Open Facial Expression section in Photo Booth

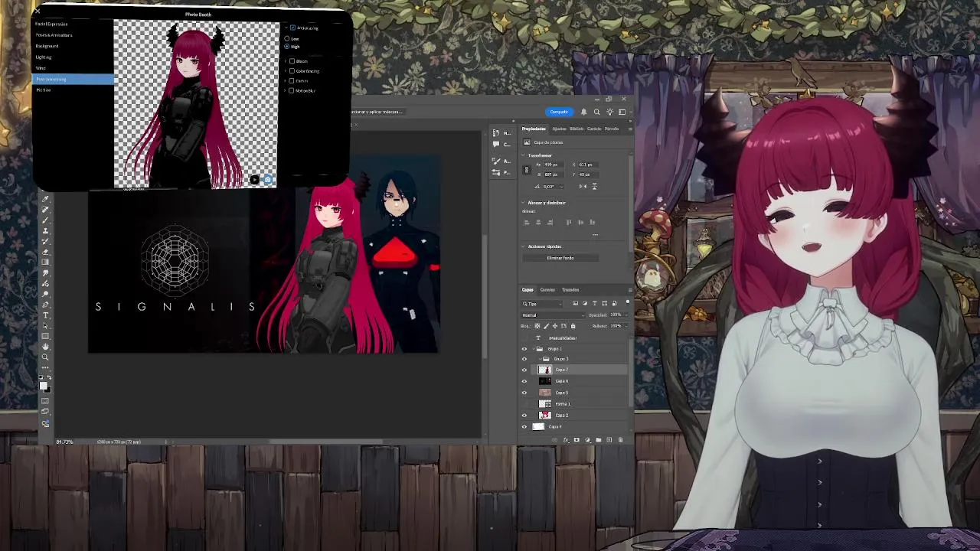click(52, 24)
